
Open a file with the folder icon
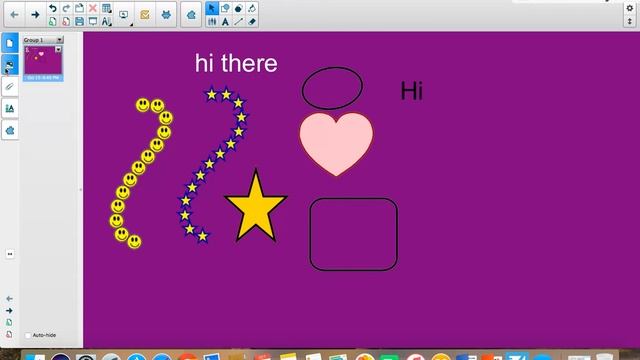click(80, 8)
